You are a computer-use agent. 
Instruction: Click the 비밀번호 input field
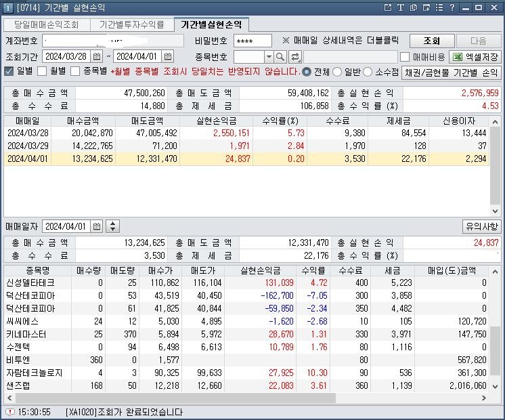(251, 41)
